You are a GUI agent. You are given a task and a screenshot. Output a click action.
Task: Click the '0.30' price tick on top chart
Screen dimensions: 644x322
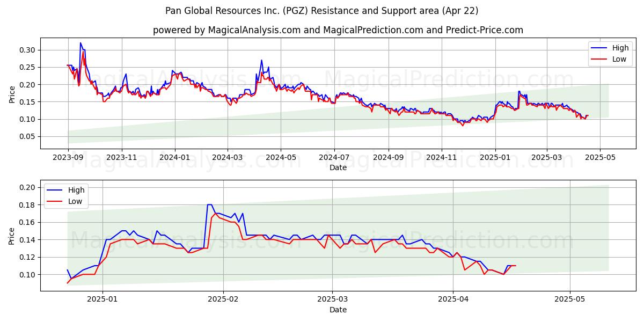click(27, 50)
